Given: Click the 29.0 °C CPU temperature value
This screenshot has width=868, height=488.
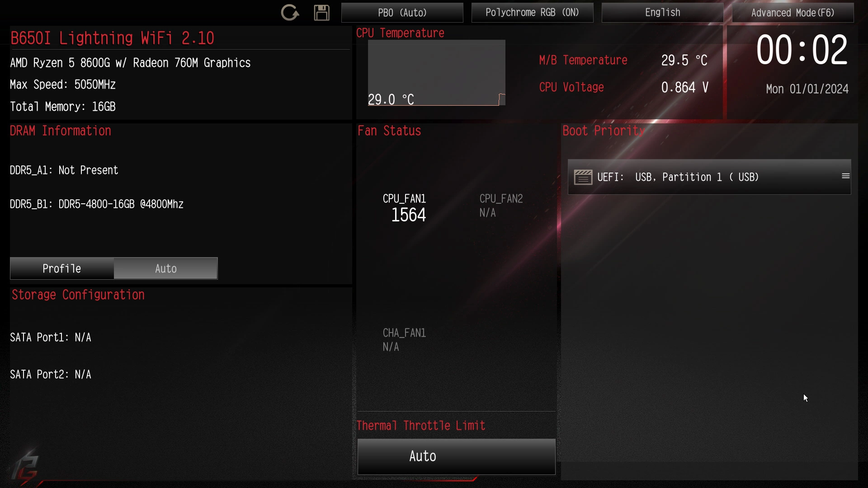Looking at the screenshot, I should [391, 99].
